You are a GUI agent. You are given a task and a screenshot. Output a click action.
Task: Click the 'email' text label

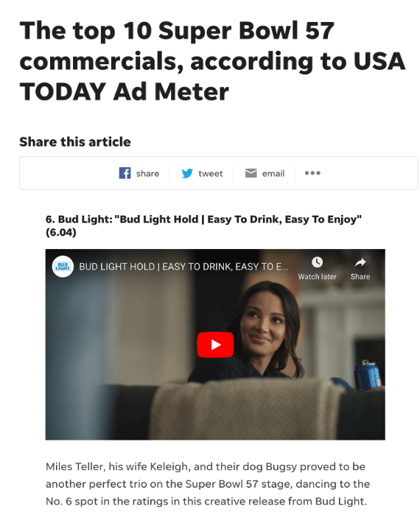tap(273, 173)
